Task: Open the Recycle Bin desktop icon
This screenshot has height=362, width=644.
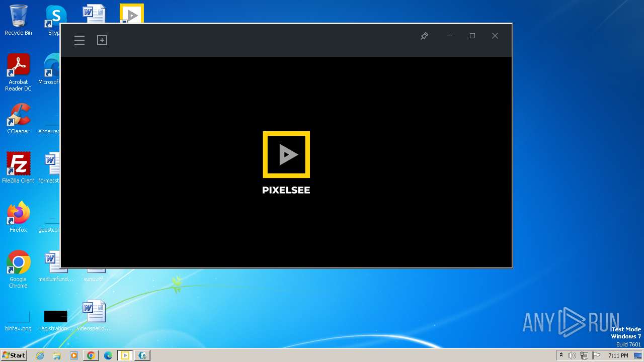Action: tap(18, 20)
